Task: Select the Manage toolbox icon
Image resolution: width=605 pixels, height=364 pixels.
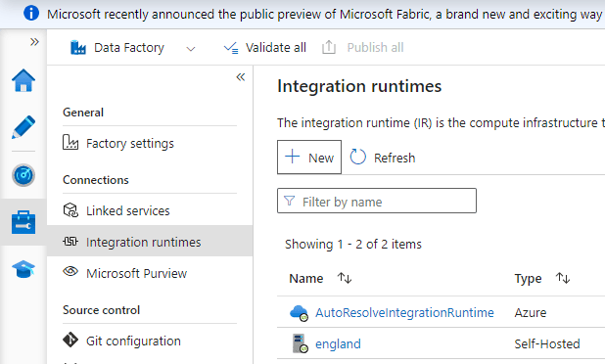Action: pos(23,222)
